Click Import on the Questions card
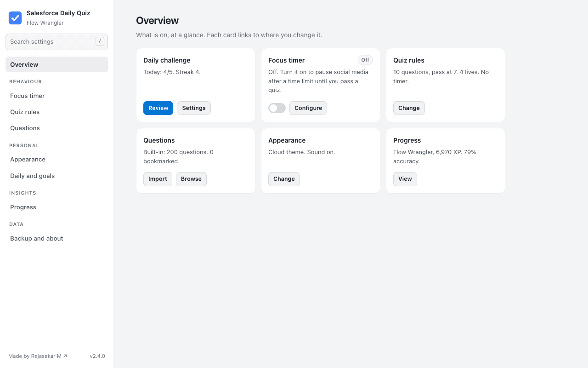This screenshot has height=368, width=588. pyautogui.click(x=158, y=179)
